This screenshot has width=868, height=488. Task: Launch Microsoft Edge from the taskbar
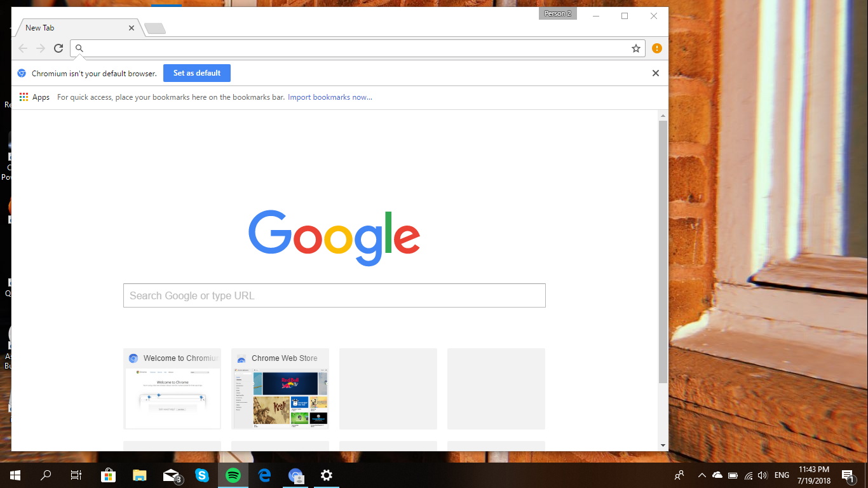pos(264,475)
